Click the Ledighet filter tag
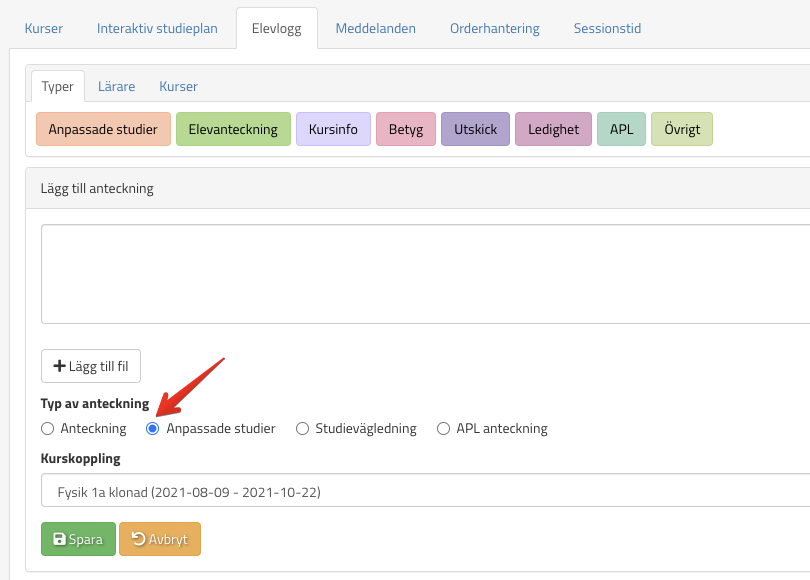810x580 pixels. point(553,130)
